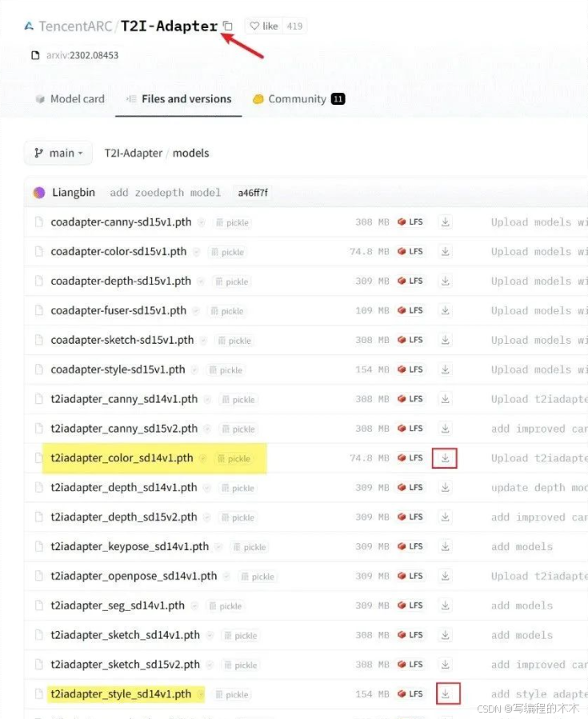This screenshot has height=719, width=588.
Task: Download t2iadapter_depth_sd15v2.pth
Action: pyautogui.click(x=445, y=517)
